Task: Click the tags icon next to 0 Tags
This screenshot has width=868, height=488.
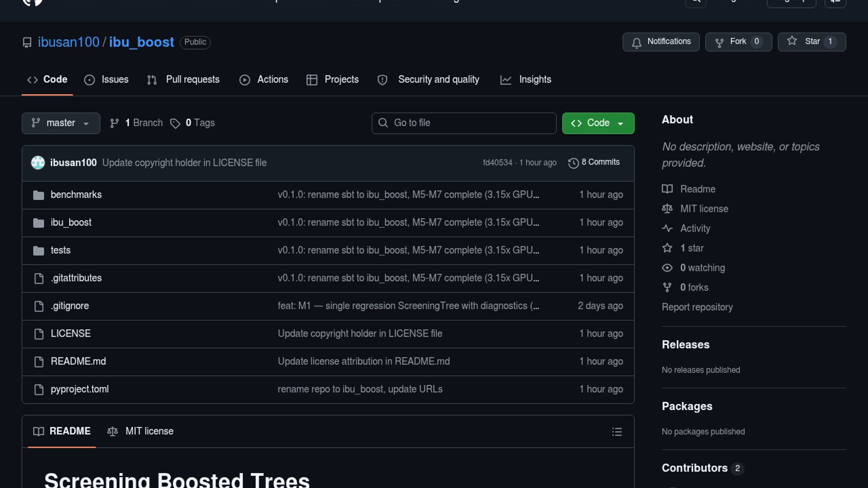Action: (x=175, y=123)
